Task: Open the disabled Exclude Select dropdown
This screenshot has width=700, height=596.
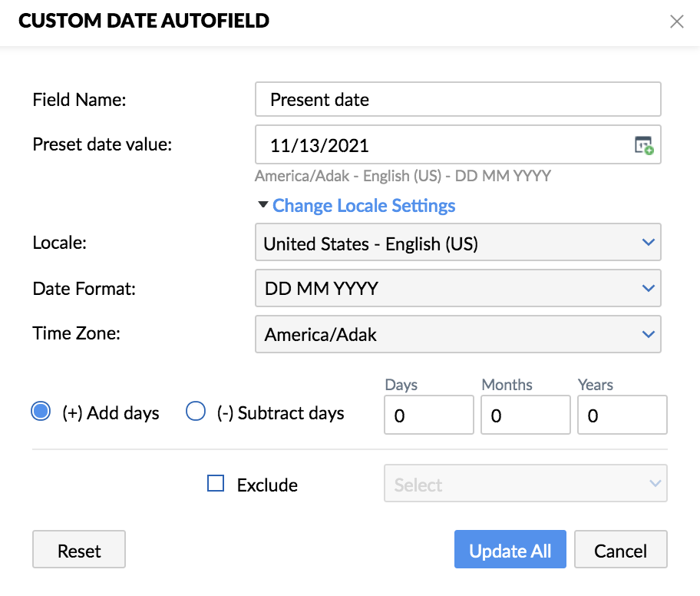Action: point(525,484)
